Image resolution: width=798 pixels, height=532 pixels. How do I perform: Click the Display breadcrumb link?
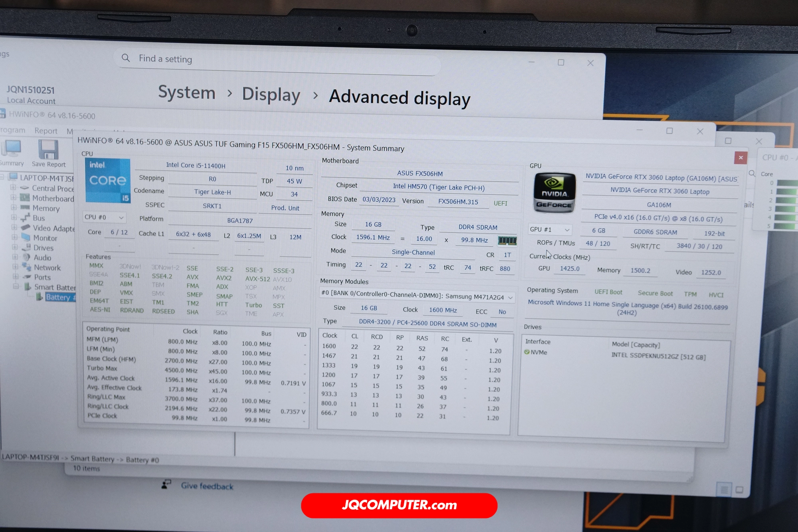[271, 95]
